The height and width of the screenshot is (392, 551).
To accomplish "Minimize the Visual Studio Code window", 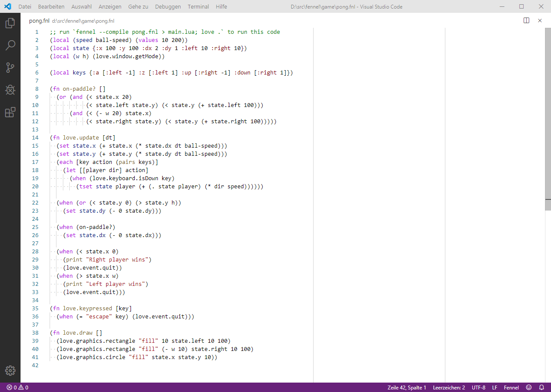I will click(x=502, y=6).
